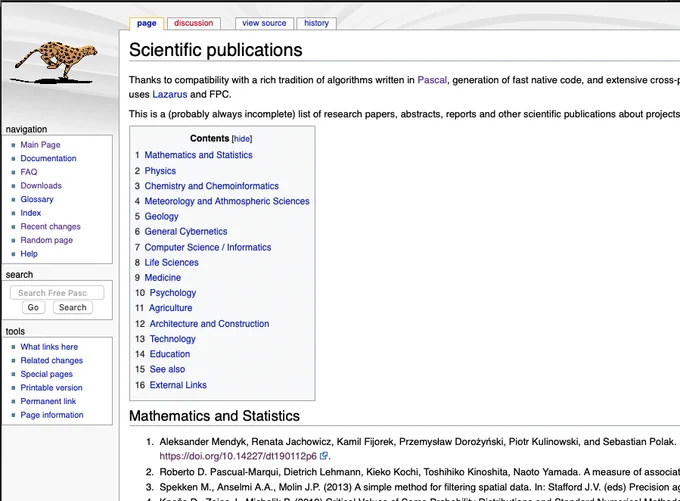This screenshot has width=680, height=501.
Task: Open Special pages tool
Action: click(46, 374)
